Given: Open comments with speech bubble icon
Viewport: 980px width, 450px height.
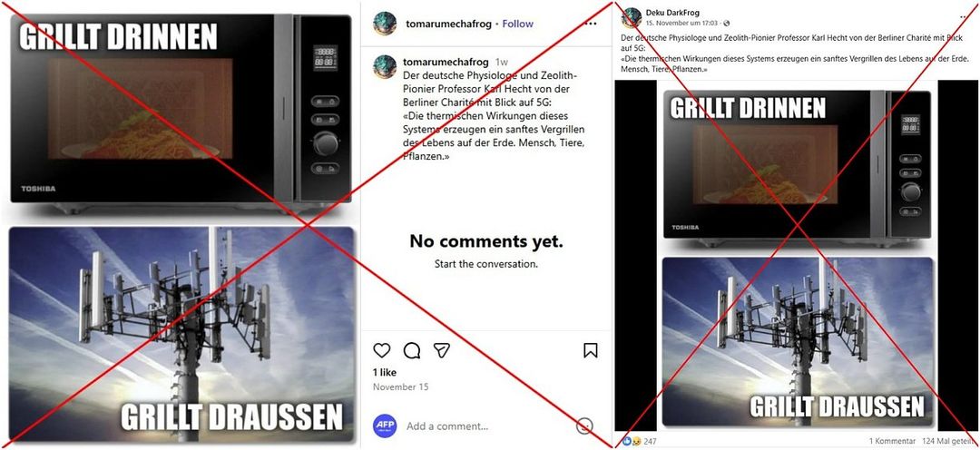Looking at the screenshot, I should pos(412,350).
